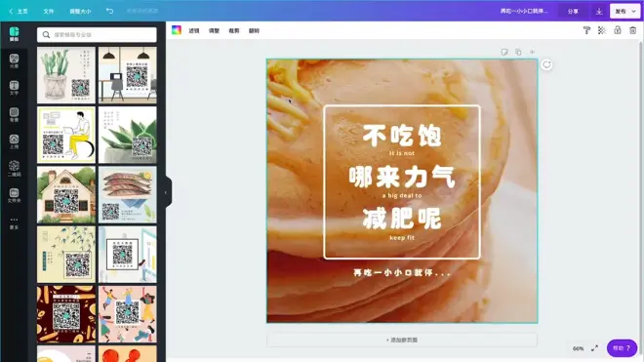Go back to the home page (主页)
Image resolution: width=644 pixels, height=362 pixels.
[19, 12]
